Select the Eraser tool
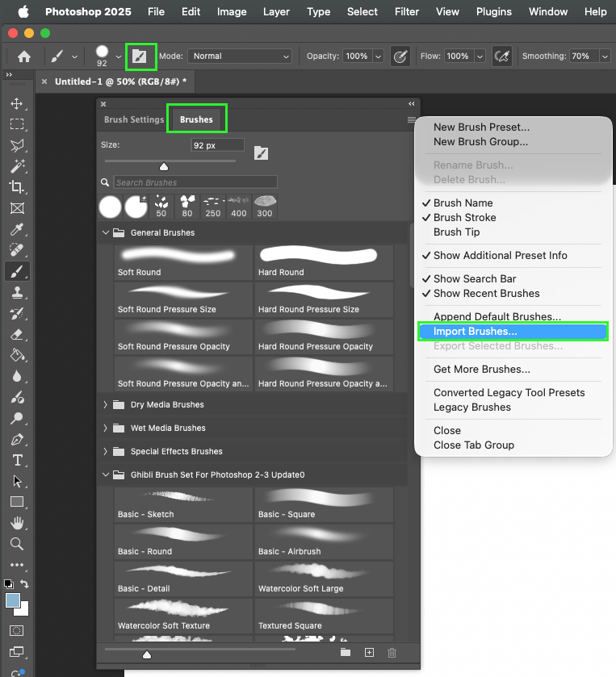Screen dimensions: 616x677 pyautogui.click(x=17, y=334)
